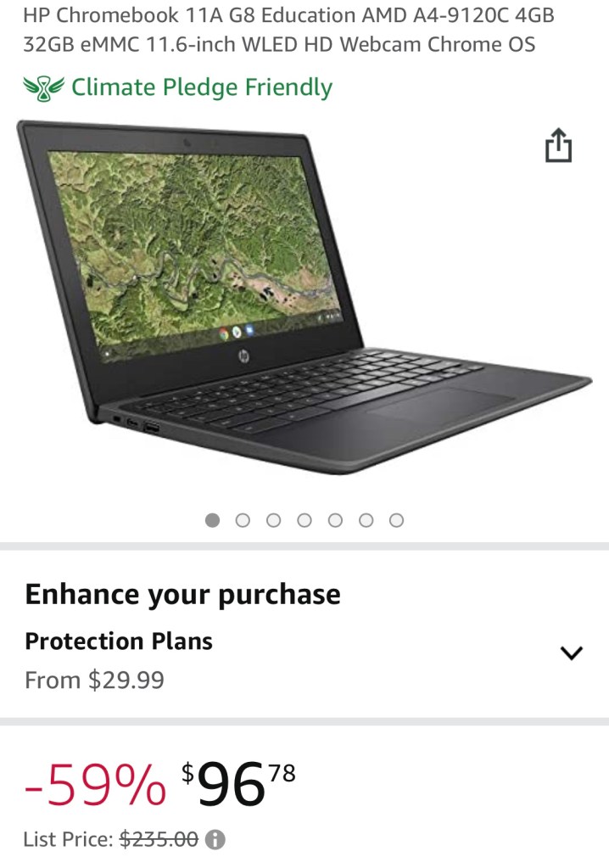
Task: Click the Climate Pledge Friendly leaf icon
Action: pos(43,88)
